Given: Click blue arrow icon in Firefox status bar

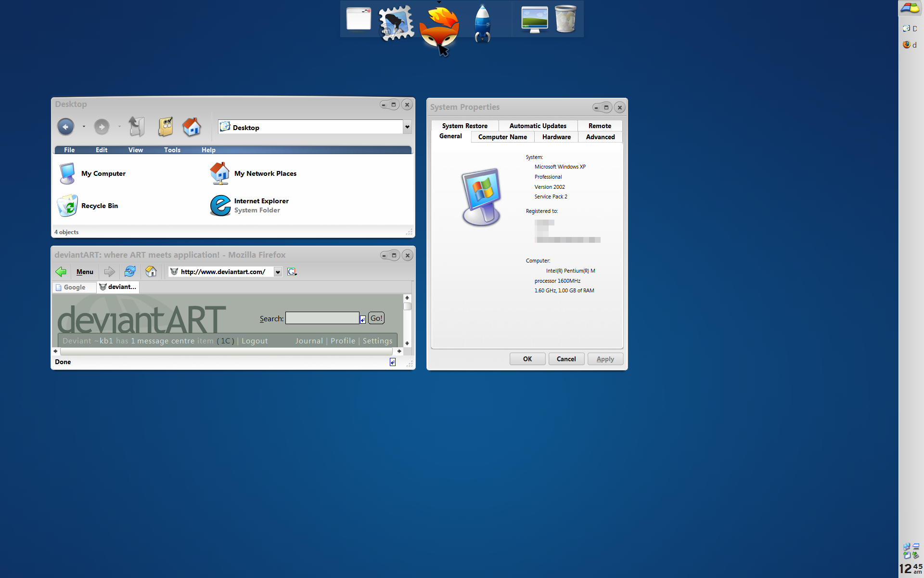Looking at the screenshot, I should click(393, 362).
